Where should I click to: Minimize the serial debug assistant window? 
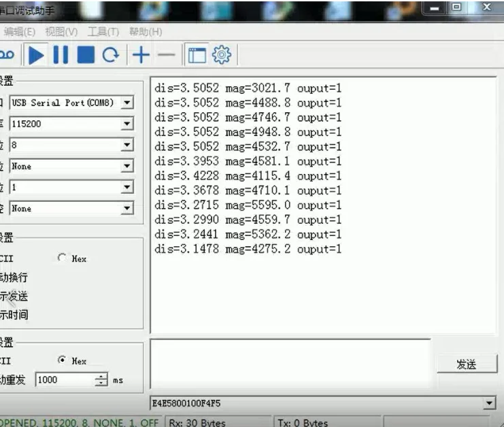[x=435, y=7]
